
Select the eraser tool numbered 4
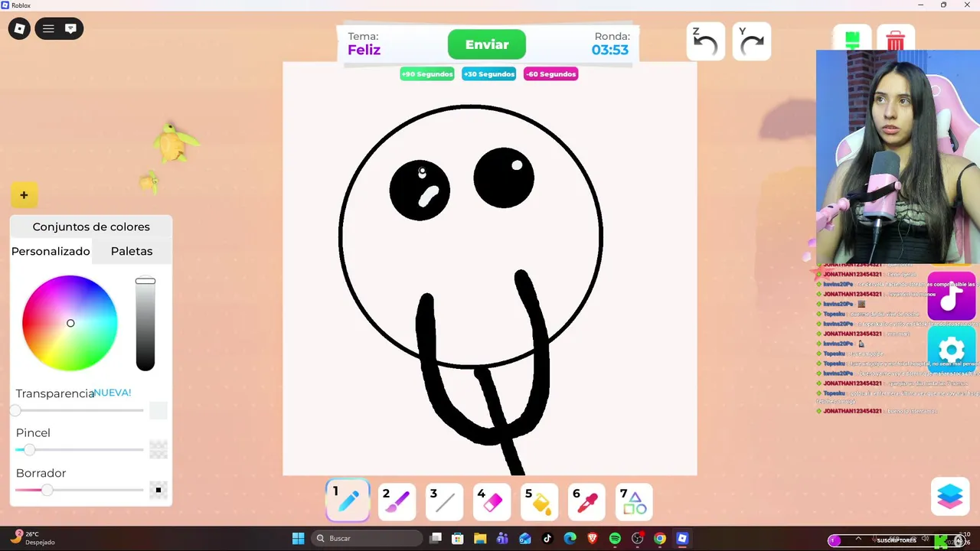[492, 502]
